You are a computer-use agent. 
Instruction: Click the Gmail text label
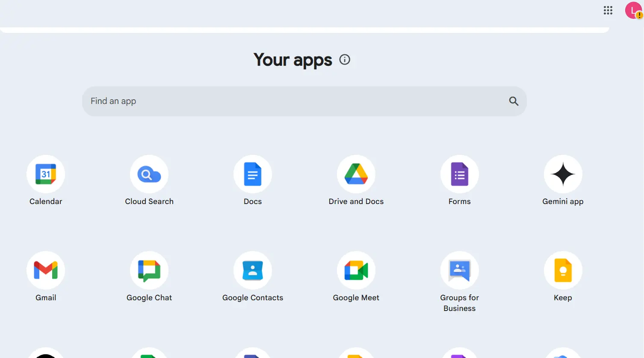46,298
